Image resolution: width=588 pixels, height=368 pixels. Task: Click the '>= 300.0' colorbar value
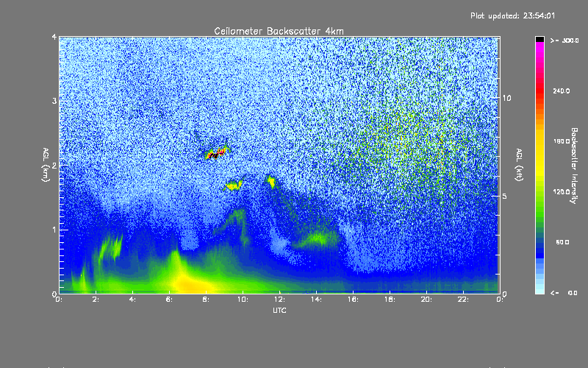pyautogui.click(x=564, y=40)
